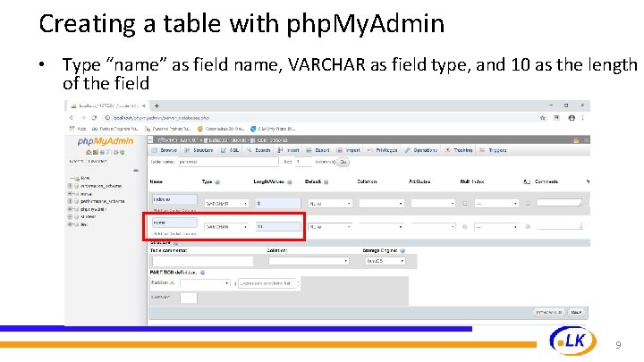Click the help icon next to Storage Engine
644x362 pixels.
[402, 250]
